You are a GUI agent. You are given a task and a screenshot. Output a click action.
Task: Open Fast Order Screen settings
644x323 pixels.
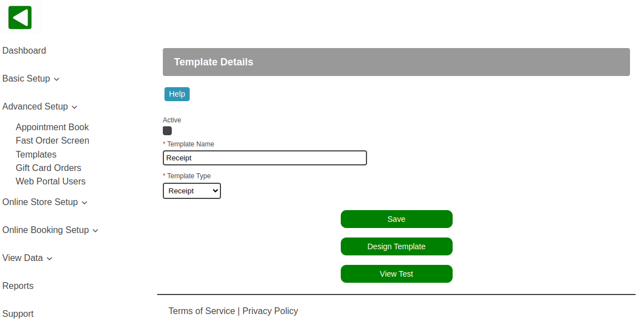(53, 140)
